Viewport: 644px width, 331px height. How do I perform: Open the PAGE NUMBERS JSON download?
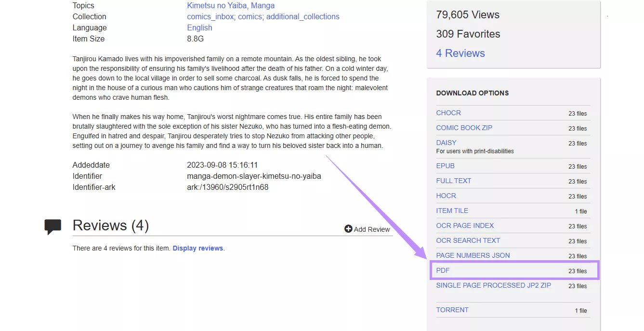click(473, 255)
